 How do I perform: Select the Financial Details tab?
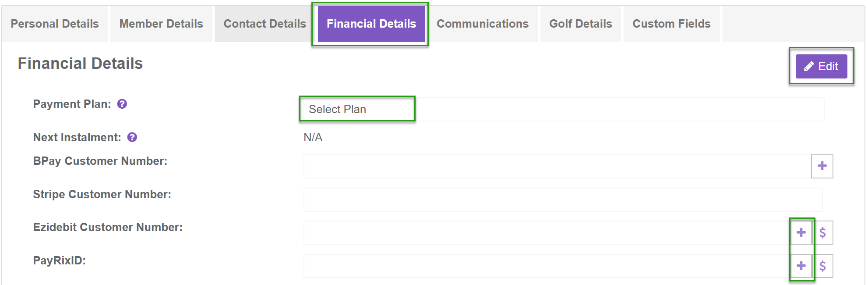pyautogui.click(x=371, y=24)
